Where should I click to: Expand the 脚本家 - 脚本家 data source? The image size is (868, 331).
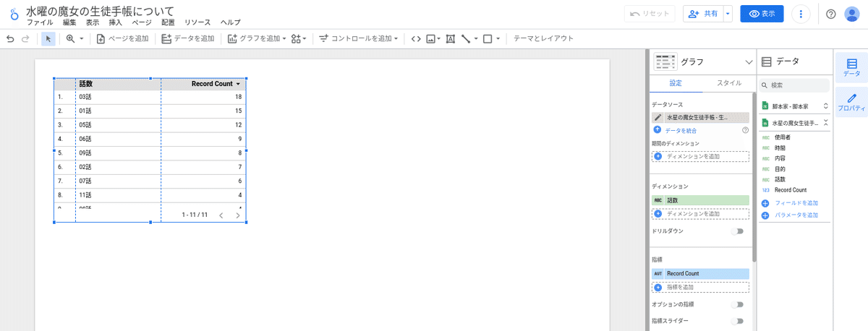(825, 106)
